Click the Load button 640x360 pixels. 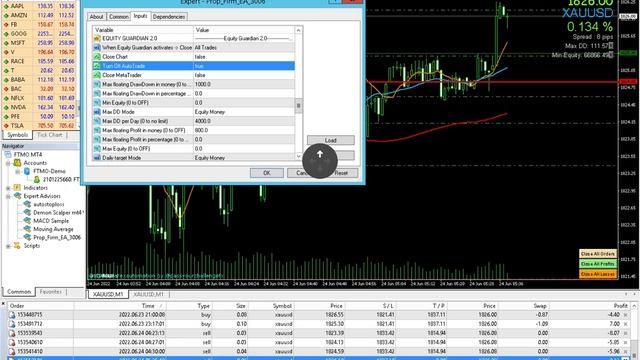(x=331, y=140)
